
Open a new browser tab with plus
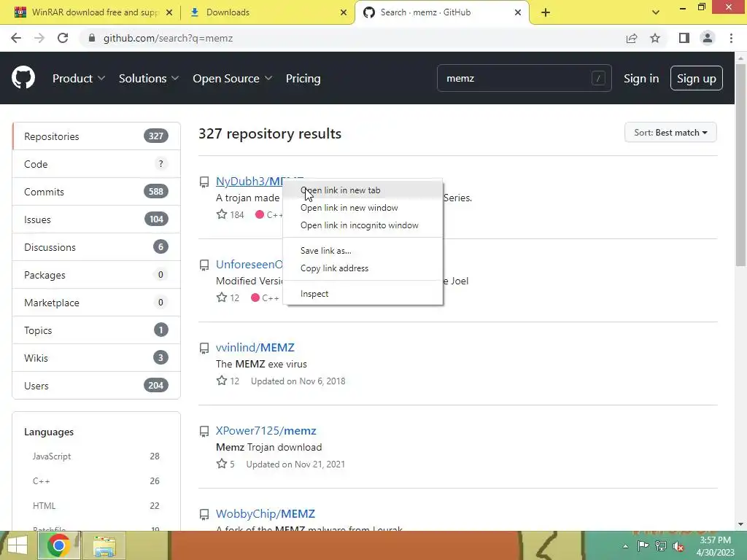pyautogui.click(x=546, y=12)
